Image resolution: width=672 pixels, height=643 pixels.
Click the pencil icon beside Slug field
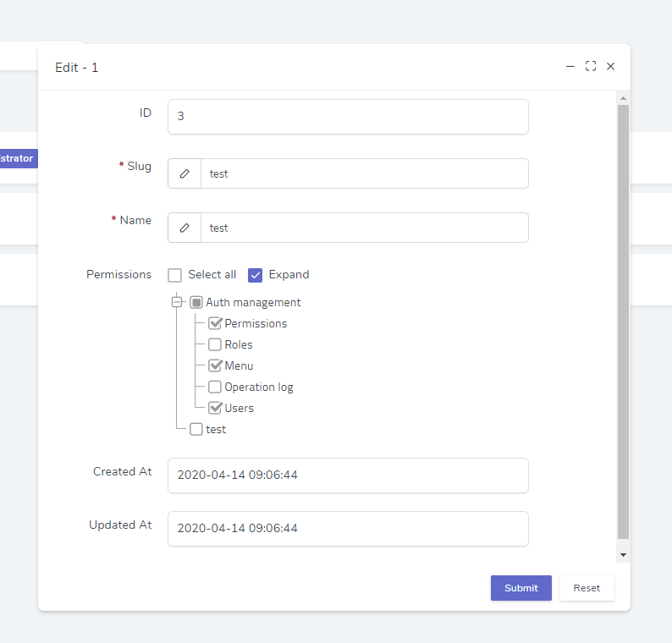[x=185, y=173]
